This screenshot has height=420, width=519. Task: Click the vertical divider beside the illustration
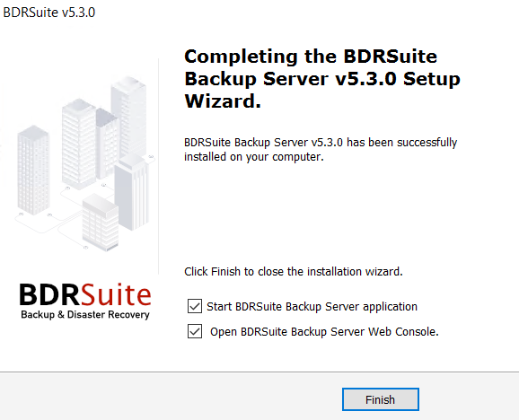click(159, 166)
